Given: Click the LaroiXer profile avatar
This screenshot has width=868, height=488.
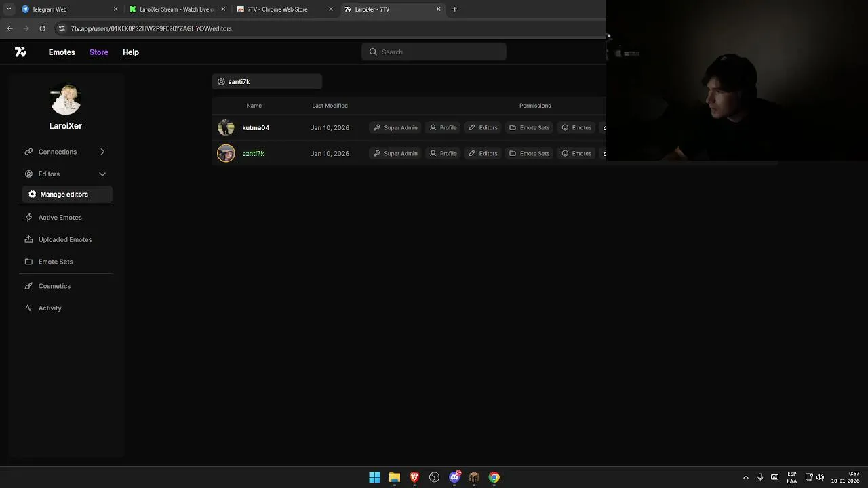Looking at the screenshot, I should pos(66,100).
